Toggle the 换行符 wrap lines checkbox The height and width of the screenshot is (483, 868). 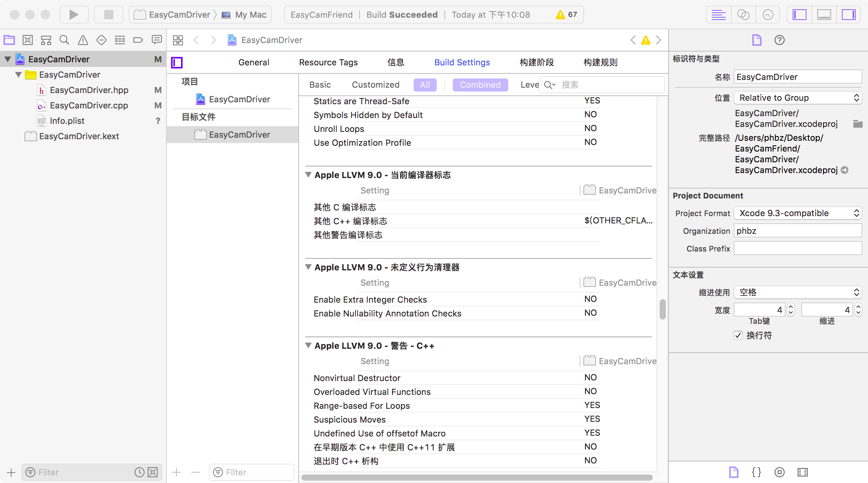(x=738, y=335)
